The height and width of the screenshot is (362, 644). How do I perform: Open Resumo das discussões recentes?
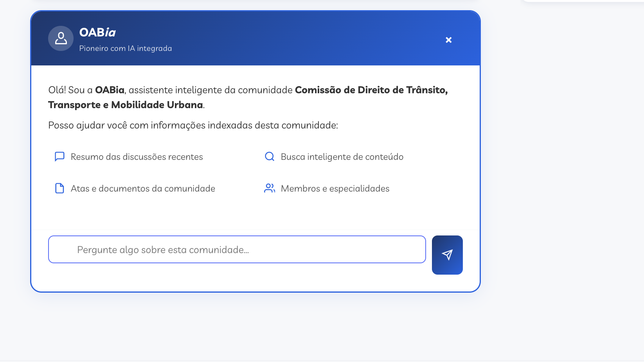coord(136,156)
